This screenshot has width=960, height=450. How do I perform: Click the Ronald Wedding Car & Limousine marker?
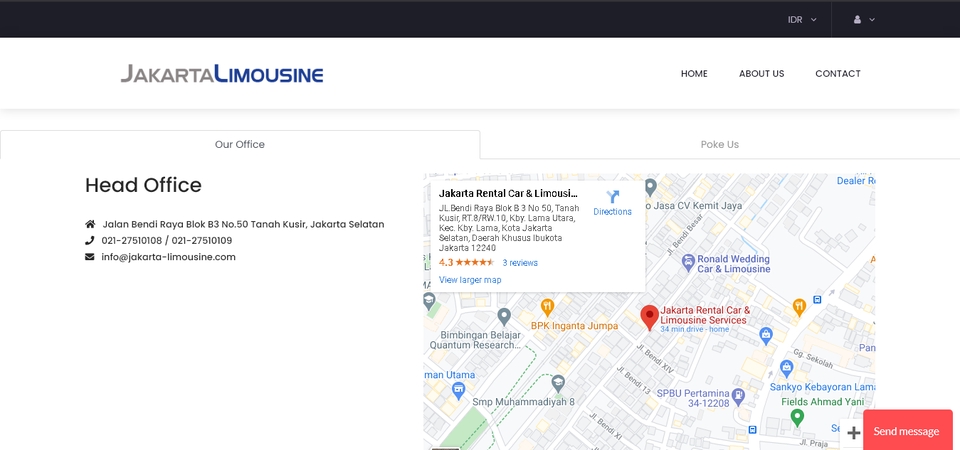[x=688, y=263]
